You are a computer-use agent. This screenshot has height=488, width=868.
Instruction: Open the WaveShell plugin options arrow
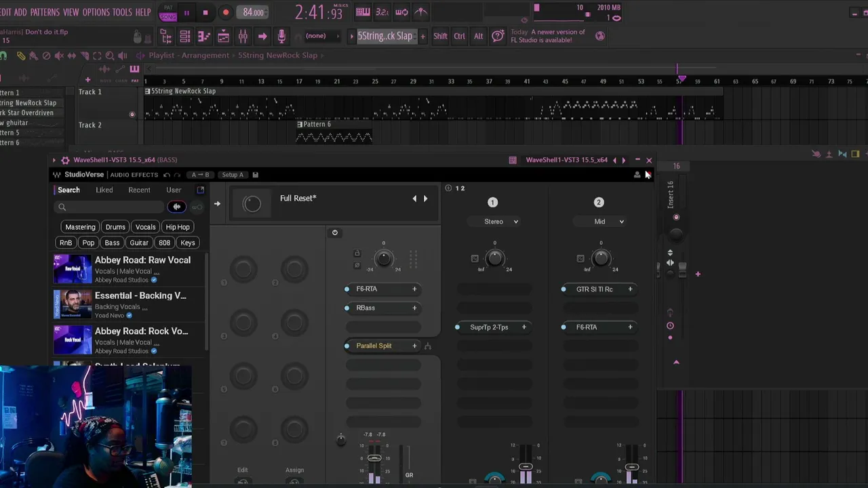[54, 160]
